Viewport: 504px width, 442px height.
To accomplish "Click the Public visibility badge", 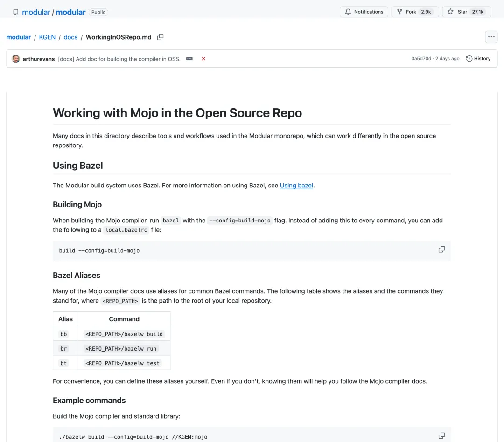I will click(98, 12).
